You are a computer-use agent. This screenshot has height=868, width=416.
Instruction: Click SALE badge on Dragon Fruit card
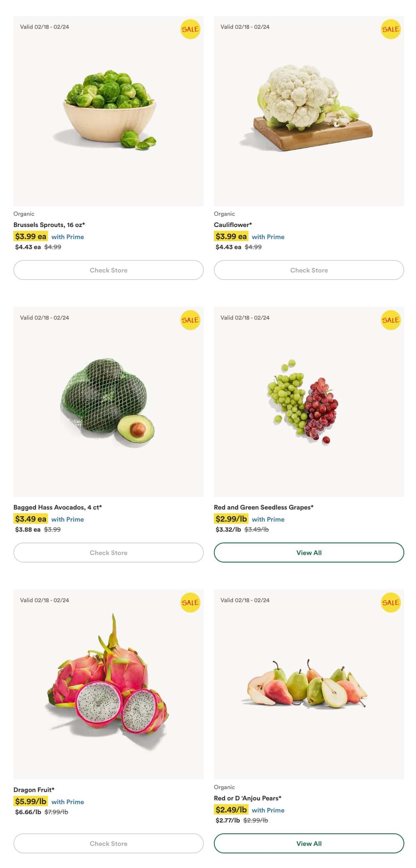pos(190,603)
